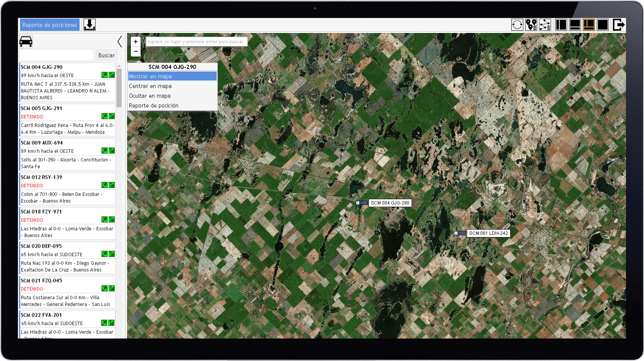Image resolution: width=644 pixels, height=361 pixels.
Task: Click 65 km/h hacia el SUDOESTE of SCM 020
Action: pyautogui.click(x=52, y=254)
